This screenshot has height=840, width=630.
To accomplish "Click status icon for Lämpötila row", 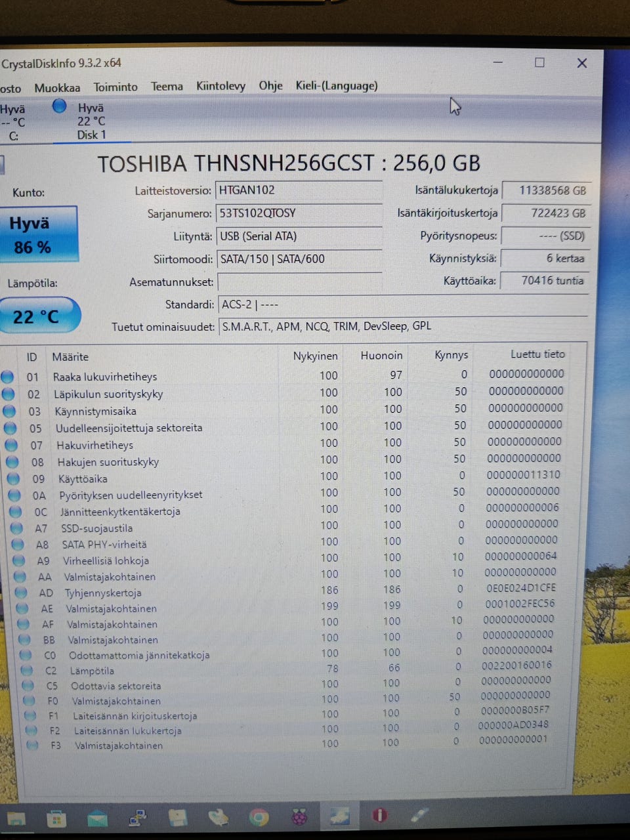I will click(x=27, y=670).
